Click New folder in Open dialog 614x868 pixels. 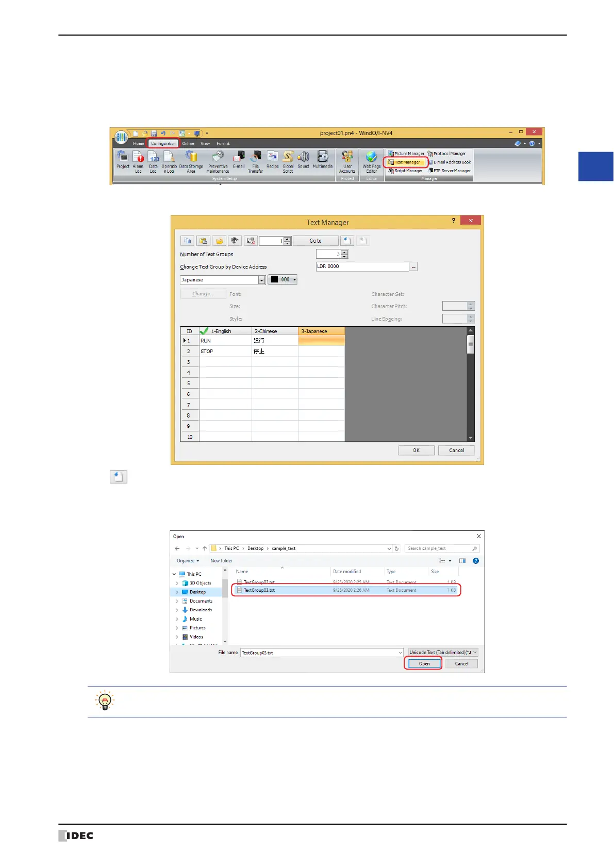[x=221, y=561]
